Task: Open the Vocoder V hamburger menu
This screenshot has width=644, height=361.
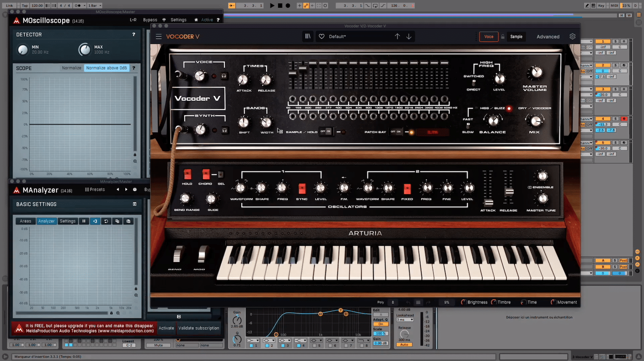Action: click(x=158, y=37)
